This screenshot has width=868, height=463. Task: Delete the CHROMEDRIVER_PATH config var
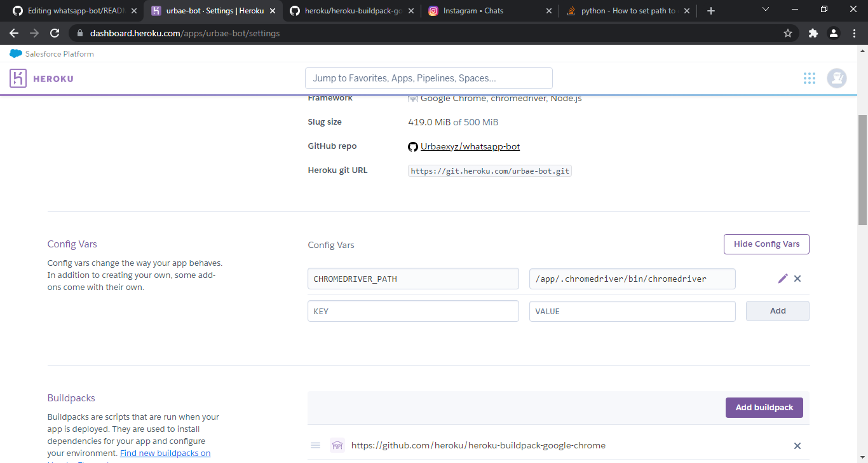pos(797,279)
